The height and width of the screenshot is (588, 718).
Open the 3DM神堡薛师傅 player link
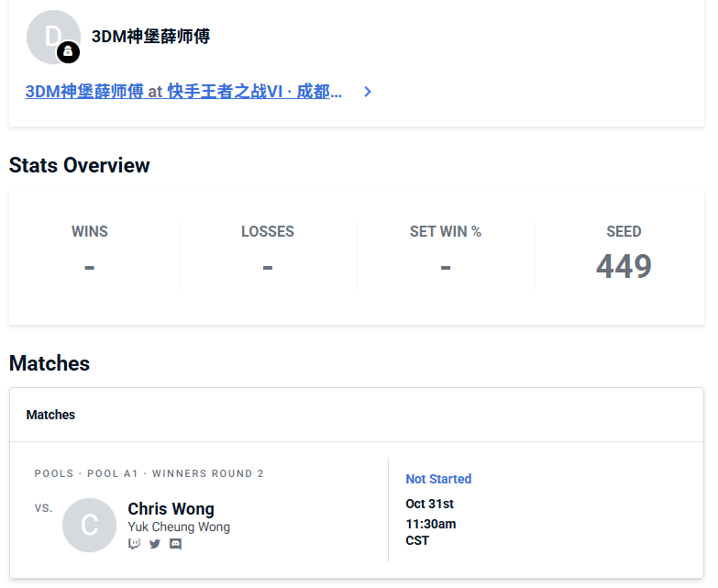point(84,92)
